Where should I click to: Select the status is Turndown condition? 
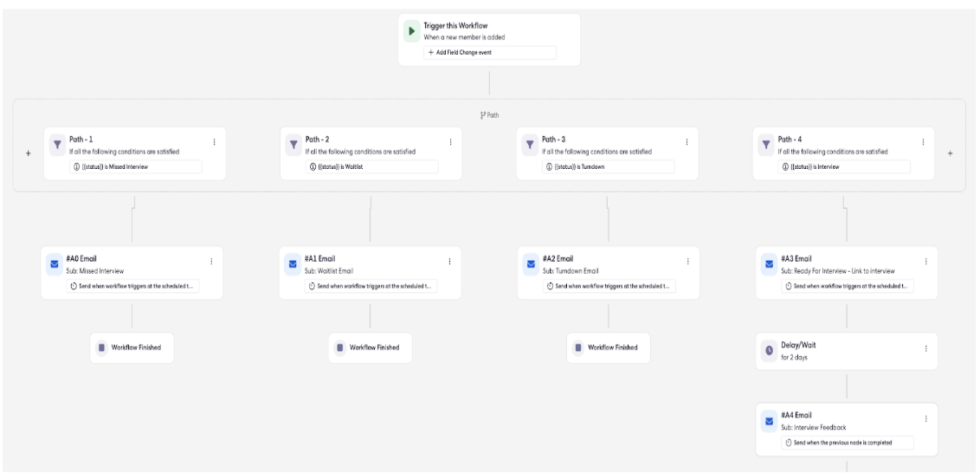(608, 167)
